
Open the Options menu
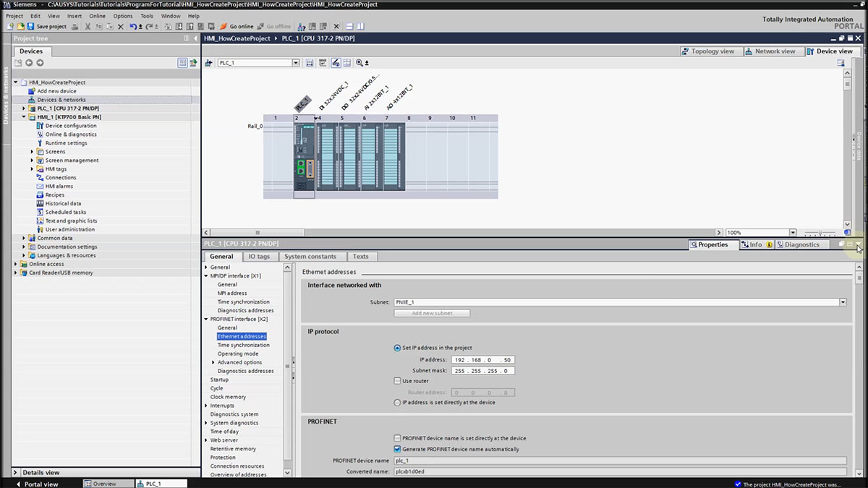click(123, 16)
